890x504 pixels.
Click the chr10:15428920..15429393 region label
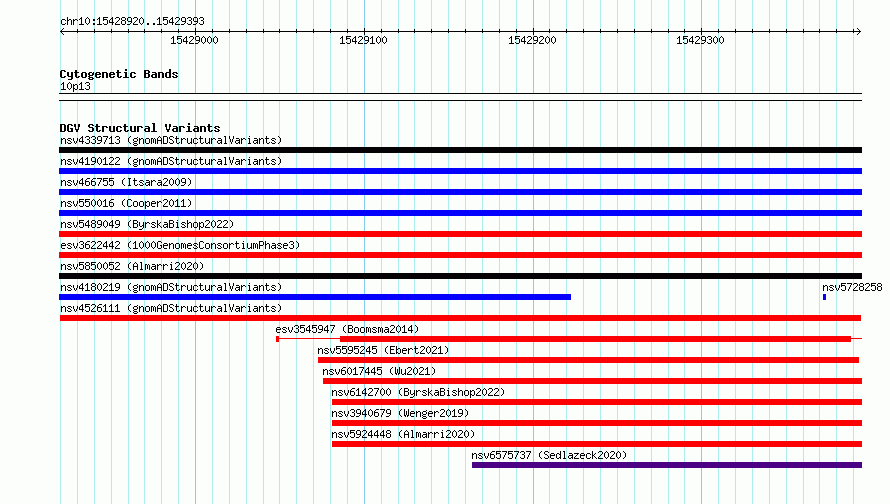point(132,21)
